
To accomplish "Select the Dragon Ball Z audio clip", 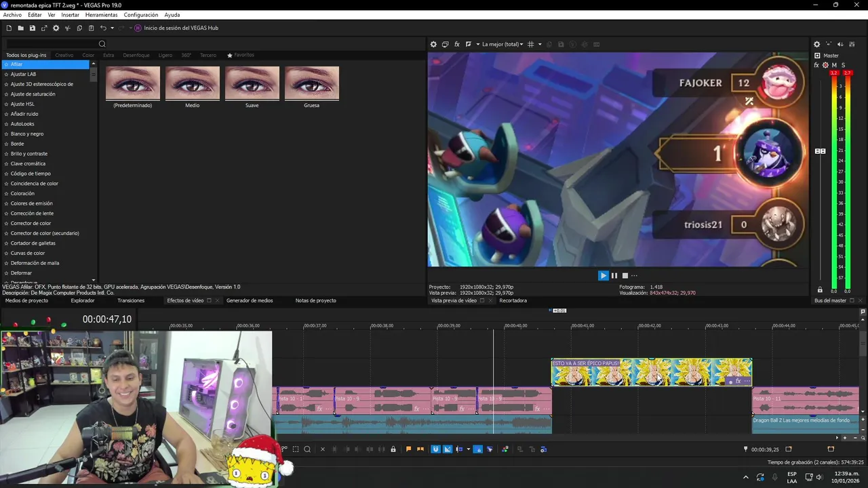I will pyautogui.click(x=805, y=424).
